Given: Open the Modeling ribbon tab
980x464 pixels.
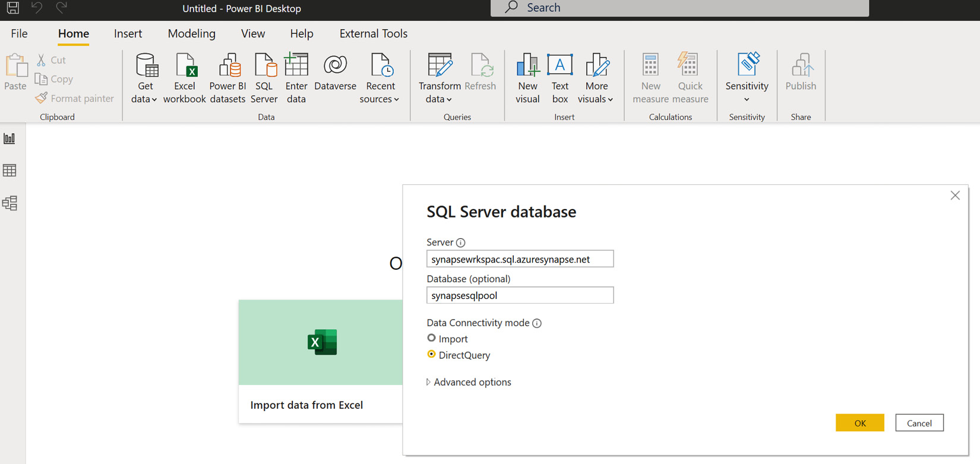Looking at the screenshot, I should click(x=191, y=34).
